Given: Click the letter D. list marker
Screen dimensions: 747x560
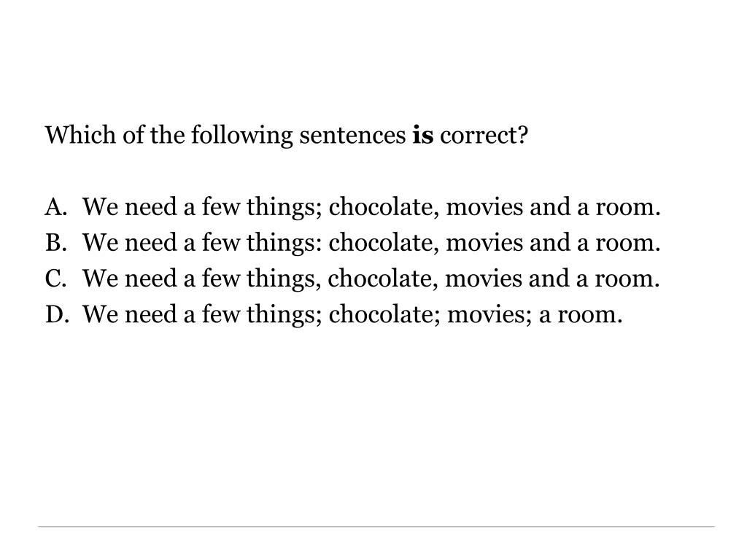Looking at the screenshot, I should click(57, 314).
